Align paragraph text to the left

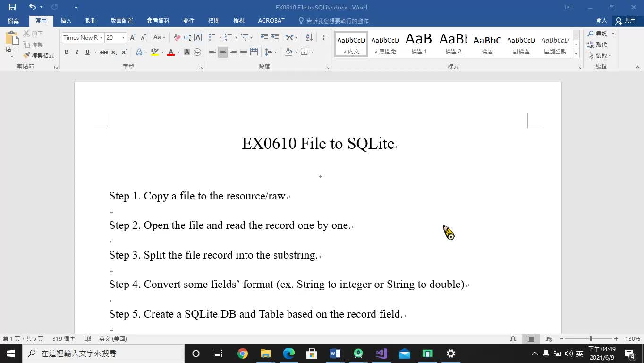point(212,52)
